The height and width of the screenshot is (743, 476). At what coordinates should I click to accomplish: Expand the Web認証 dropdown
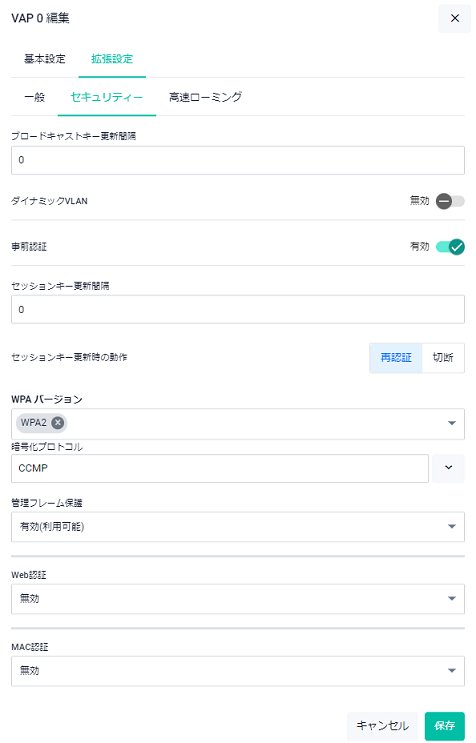(x=238, y=598)
